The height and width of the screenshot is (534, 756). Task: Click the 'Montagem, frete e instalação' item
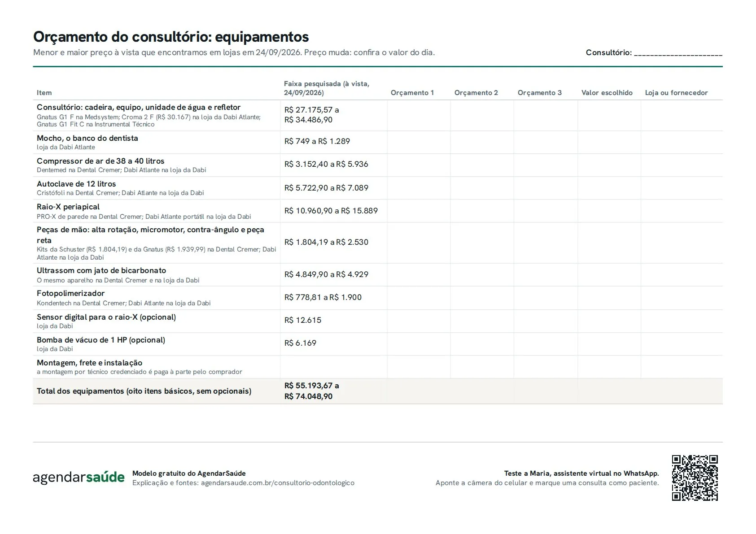point(89,363)
